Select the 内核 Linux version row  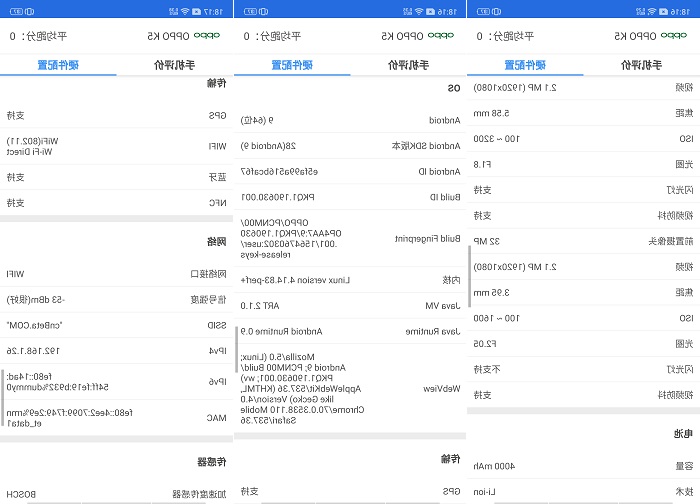coord(350,280)
